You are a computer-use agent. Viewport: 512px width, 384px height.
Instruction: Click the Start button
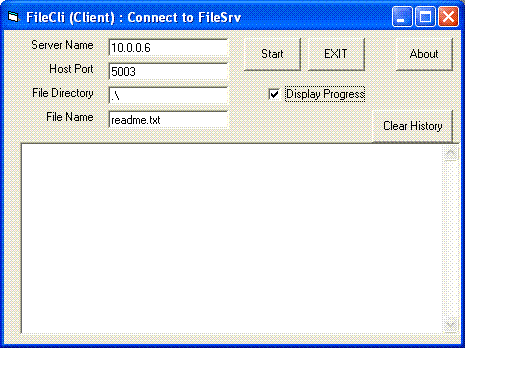272,54
